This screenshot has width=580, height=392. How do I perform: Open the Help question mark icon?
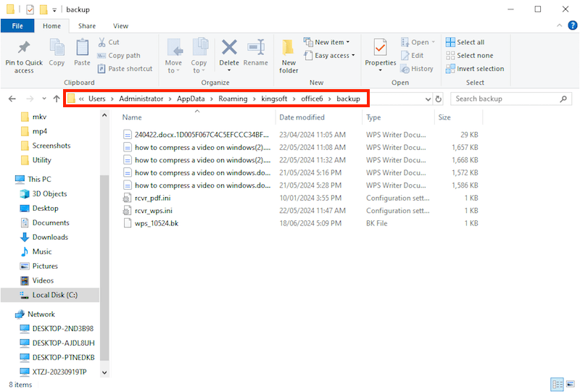coord(572,25)
